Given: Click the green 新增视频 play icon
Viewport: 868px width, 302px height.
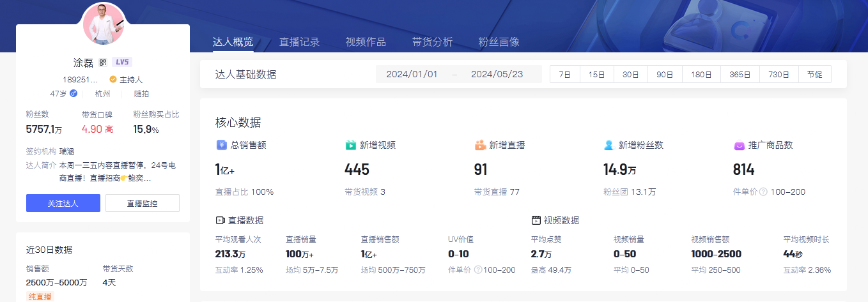Looking at the screenshot, I should point(350,146).
